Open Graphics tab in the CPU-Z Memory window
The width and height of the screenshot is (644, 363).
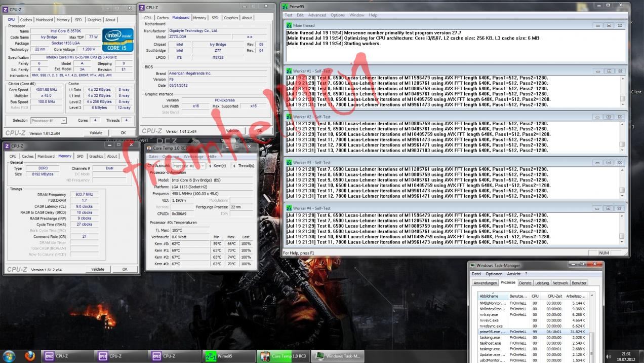pyautogui.click(x=96, y=156)
